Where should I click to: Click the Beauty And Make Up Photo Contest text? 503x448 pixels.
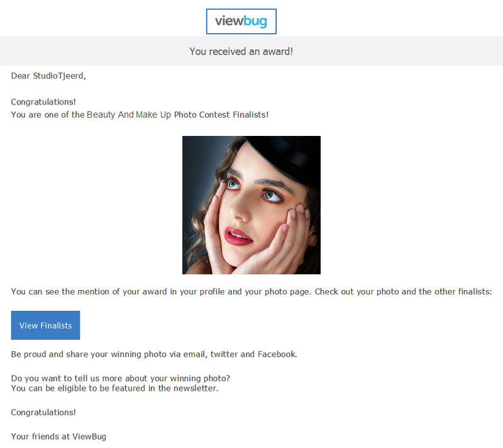coord(158,115)
